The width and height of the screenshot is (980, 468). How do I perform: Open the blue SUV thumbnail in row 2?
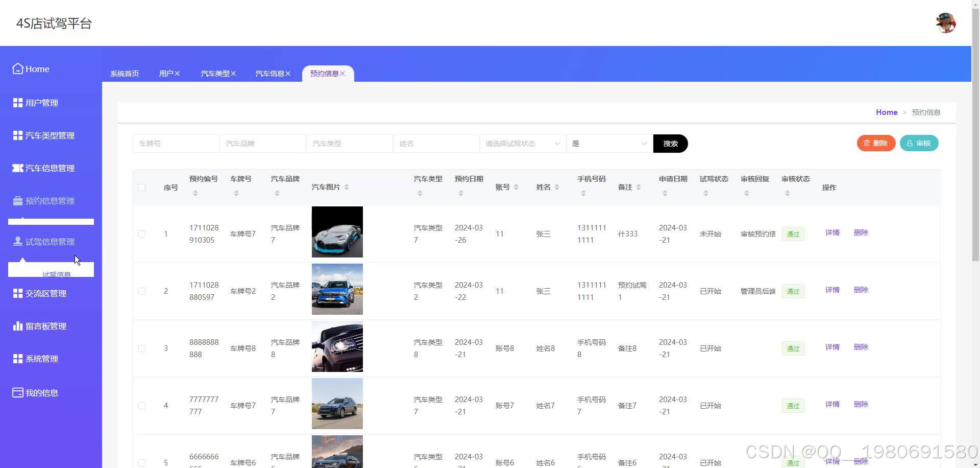337,289
